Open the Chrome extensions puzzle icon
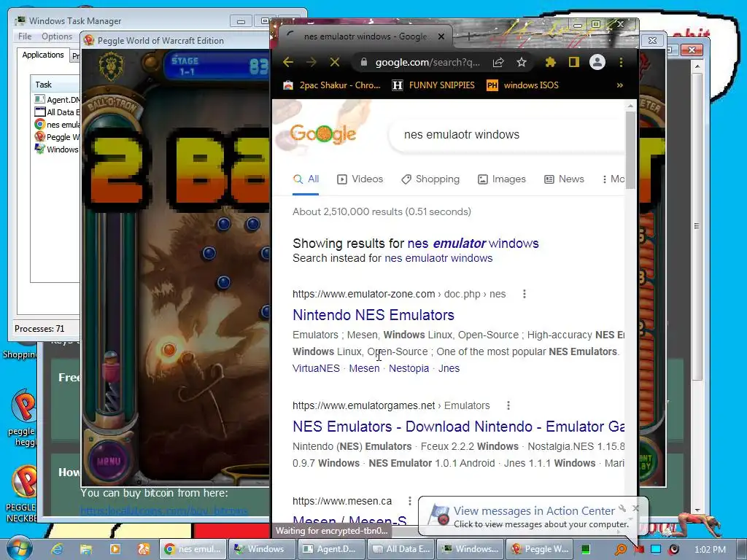This screenshot has height=560, width=747. coord(551,62)
